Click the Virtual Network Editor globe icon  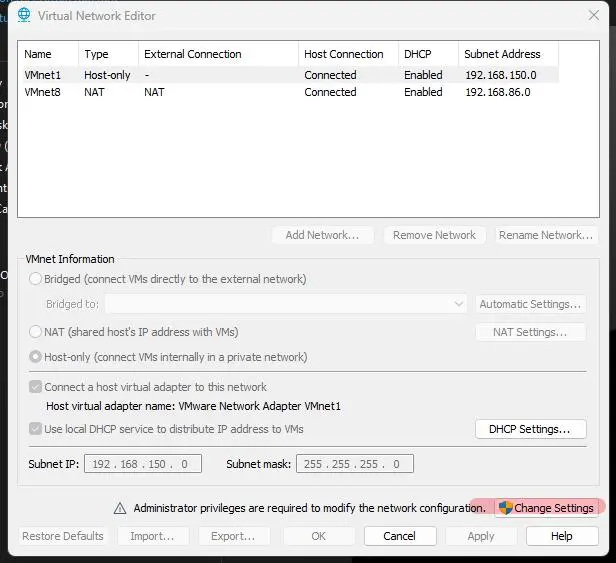coord(24,15)
